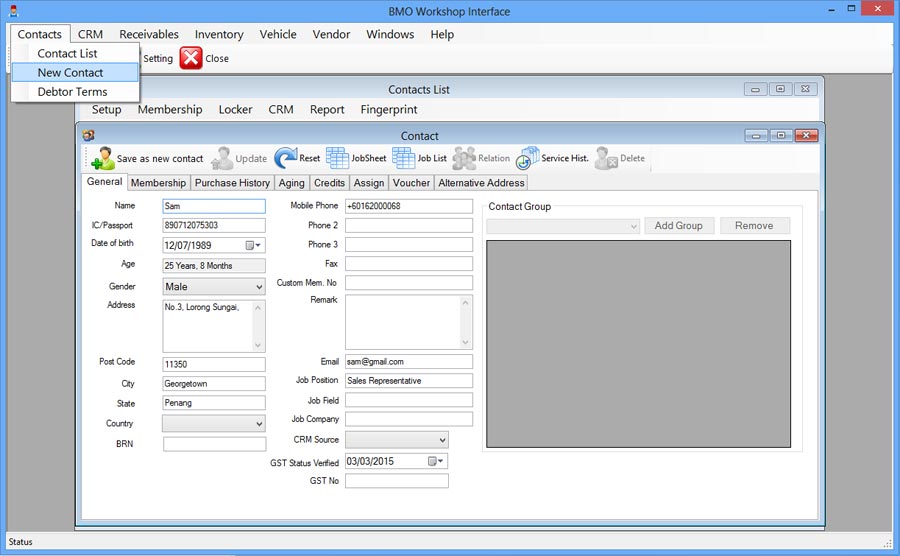Open Setup menu in Contacts List window

pyautogui.click(x=106, y=109)
